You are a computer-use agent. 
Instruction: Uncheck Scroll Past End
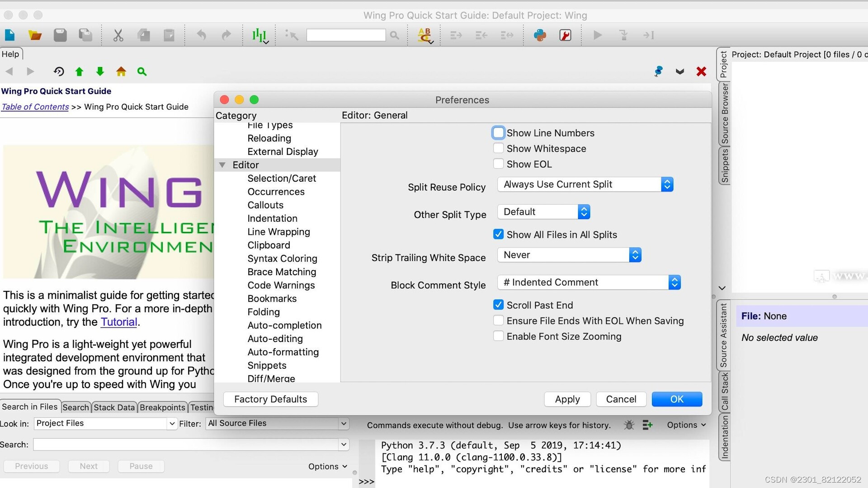click(498, 305)
